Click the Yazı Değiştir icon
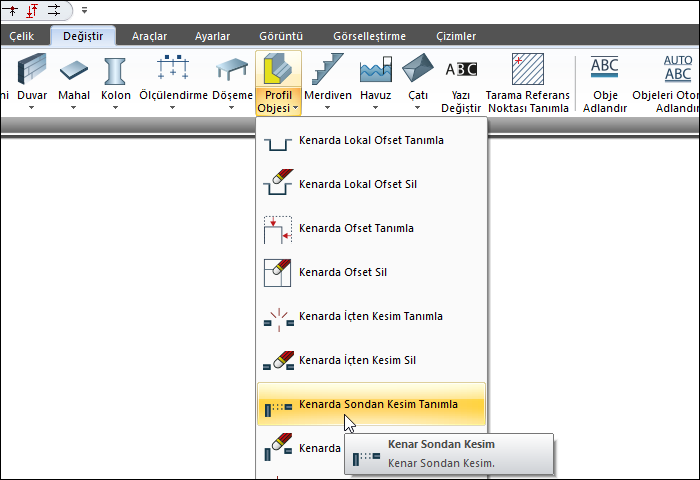The image size is (700, 480). pyautogui.click(x=461, y=69)
